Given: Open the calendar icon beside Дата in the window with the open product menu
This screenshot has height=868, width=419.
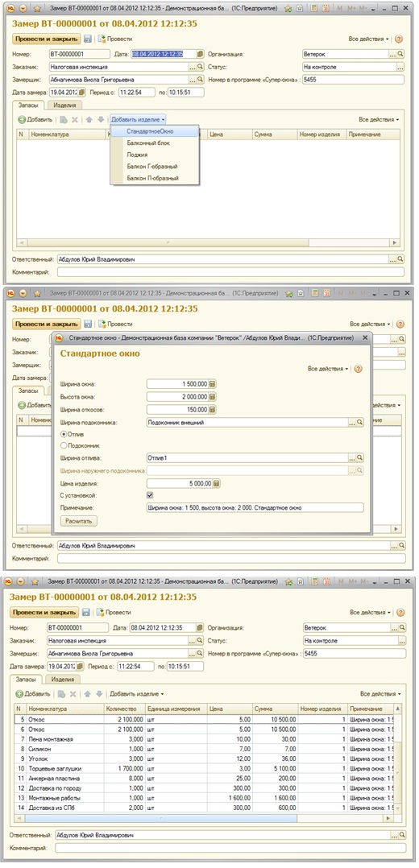Looking at the screenshot, I should tap(201, 54).
